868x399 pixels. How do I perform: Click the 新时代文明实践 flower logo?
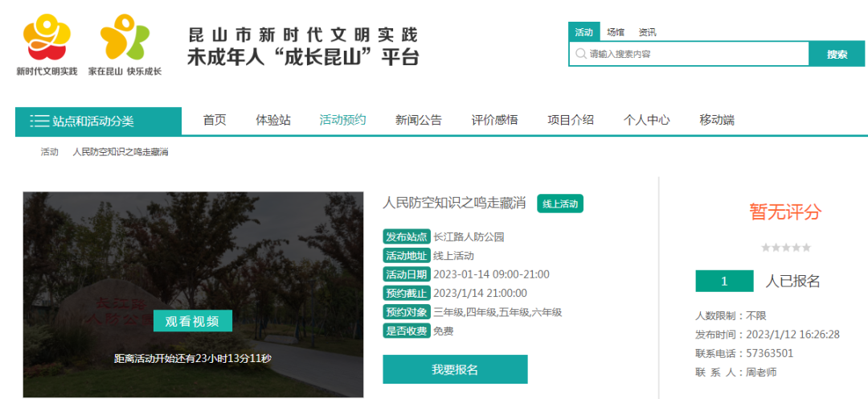(x=47, y=39)
